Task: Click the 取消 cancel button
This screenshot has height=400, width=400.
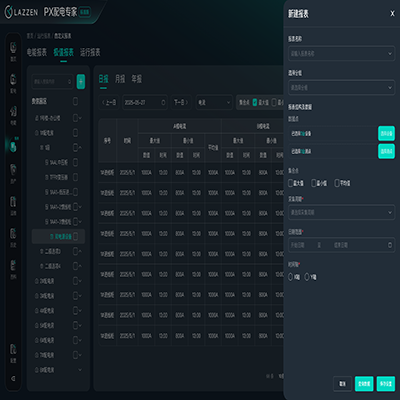Action: coord(342,384)
